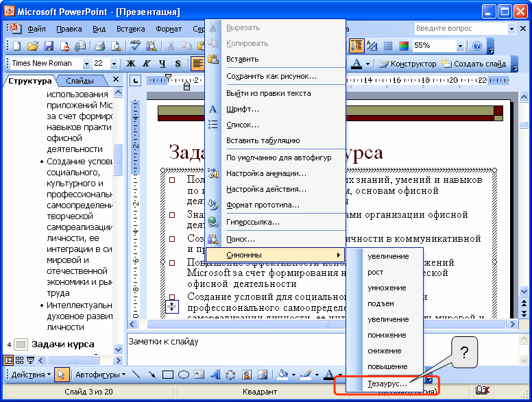
Task: Pick synonym 'рост' from the submenu
Action: point(385,272)
